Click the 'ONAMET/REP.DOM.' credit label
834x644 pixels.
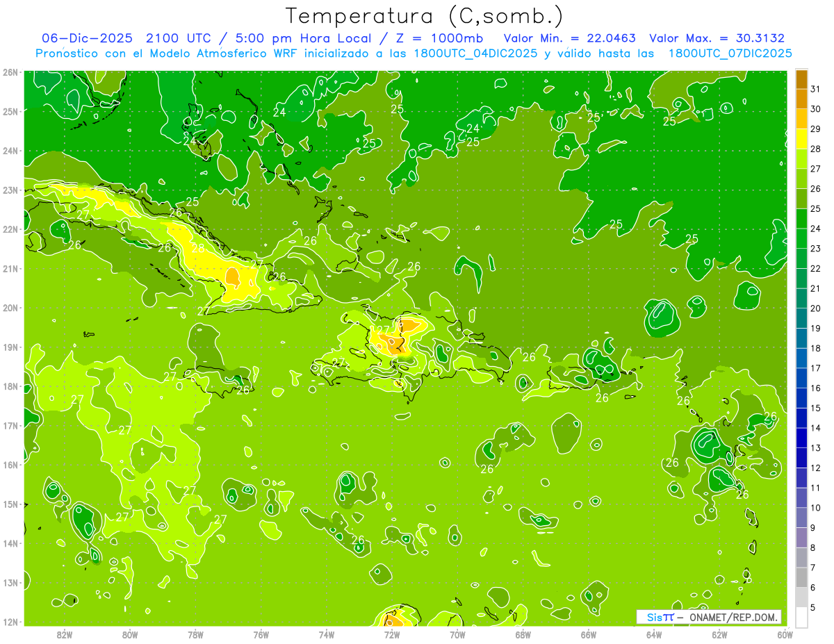(x=735, y=617)
